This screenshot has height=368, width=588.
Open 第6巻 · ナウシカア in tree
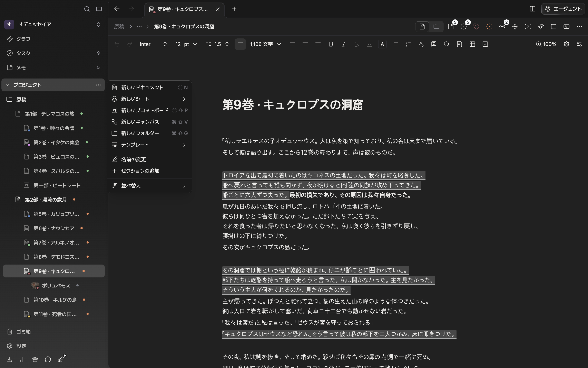[54, 228]
